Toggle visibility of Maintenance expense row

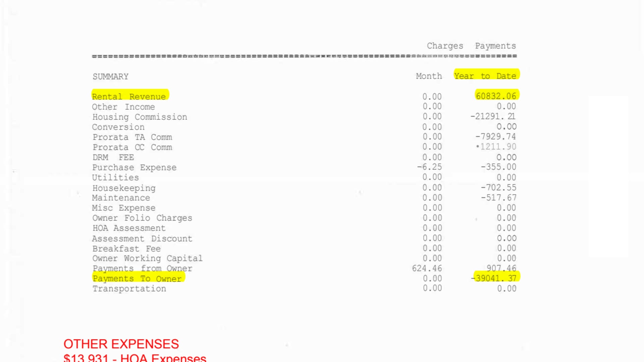point(121,197)
